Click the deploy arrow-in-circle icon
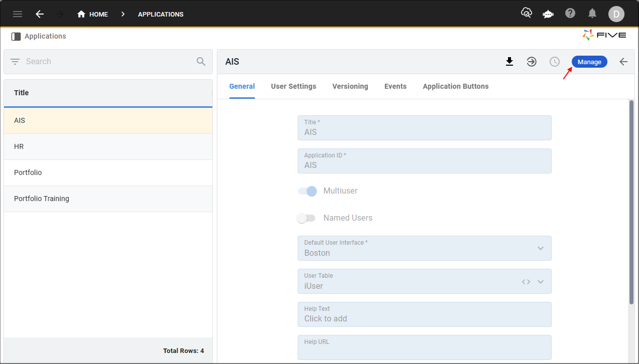The image size is (639, 364). coord(532,62)
